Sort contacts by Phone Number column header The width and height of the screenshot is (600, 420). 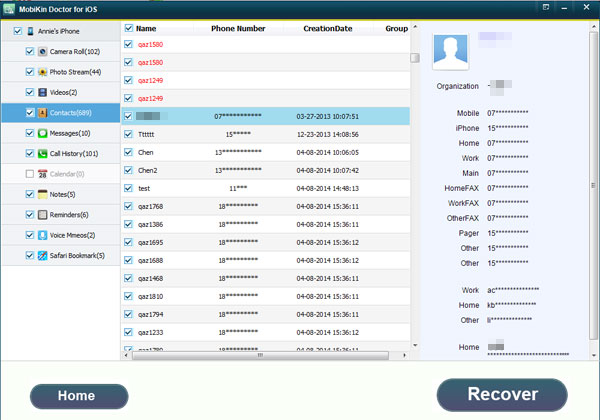pyautogui.click(x=237, y=29)
